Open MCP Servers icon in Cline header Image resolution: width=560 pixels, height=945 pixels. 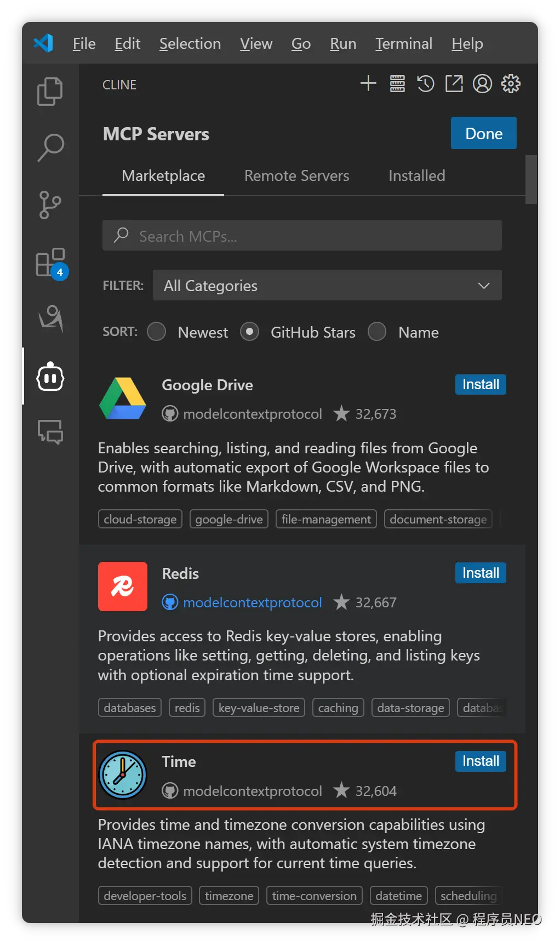[x=397, y=84]
